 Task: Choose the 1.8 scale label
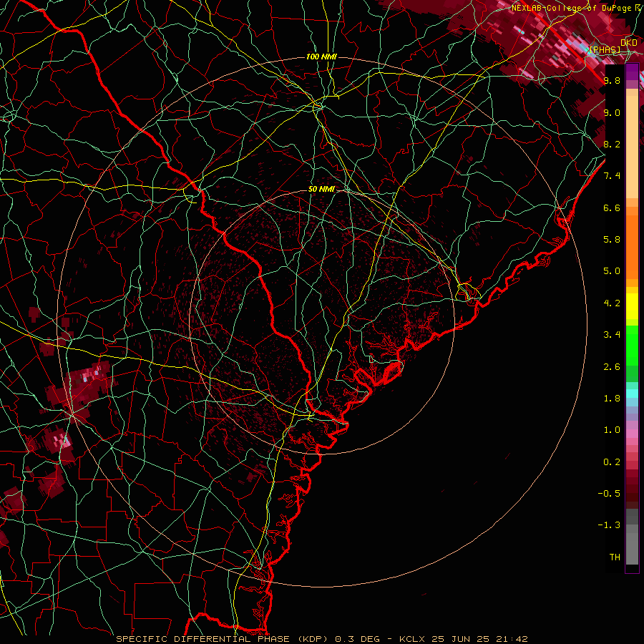612,399
